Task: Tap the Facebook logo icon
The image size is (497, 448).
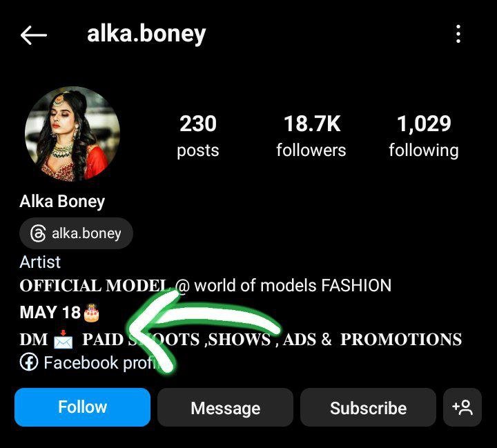Action: coord(29,362)
